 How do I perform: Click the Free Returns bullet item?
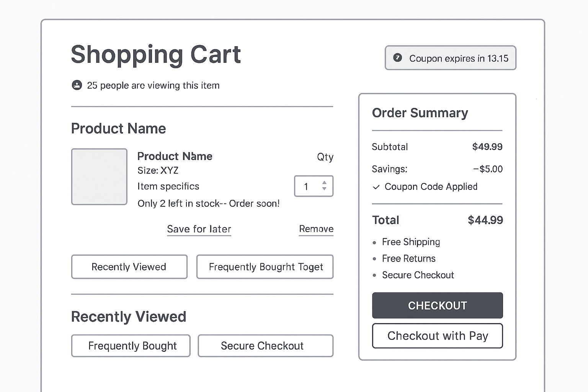(408, 258)
